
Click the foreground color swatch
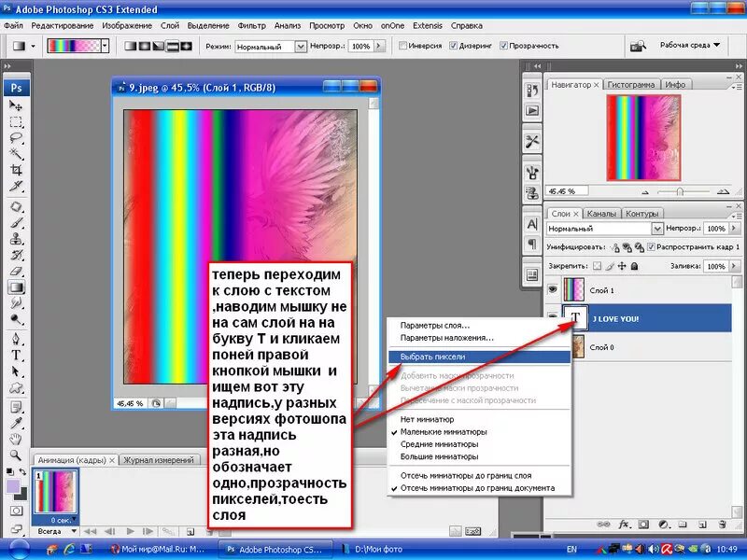13,486
